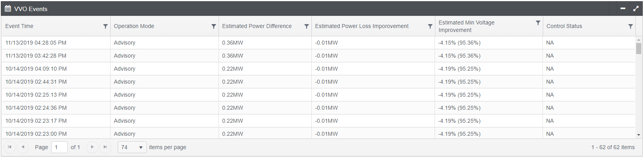Sort by Control Status column header
Image resolution: width=644 pixels, height=159 pixels.
pyautogui.click(x=564, y=26)
